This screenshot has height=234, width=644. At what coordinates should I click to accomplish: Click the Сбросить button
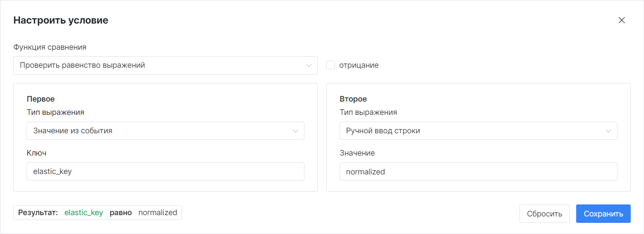tap(544, 214)
